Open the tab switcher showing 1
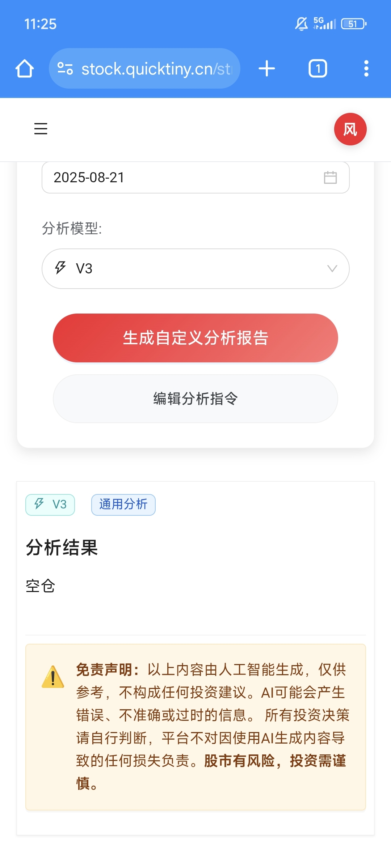The height and width of the screenshot is (868, 391). point(318,68)
